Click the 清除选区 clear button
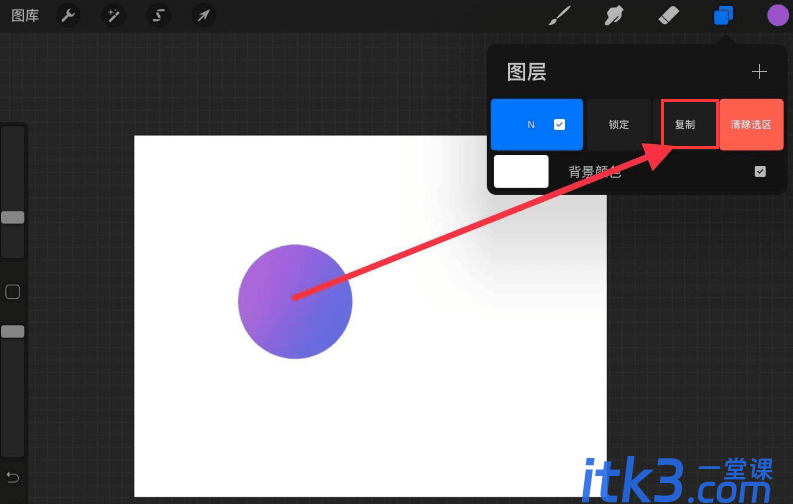The height and width of the screenshot is (504, 793). [x=752, y=124]
